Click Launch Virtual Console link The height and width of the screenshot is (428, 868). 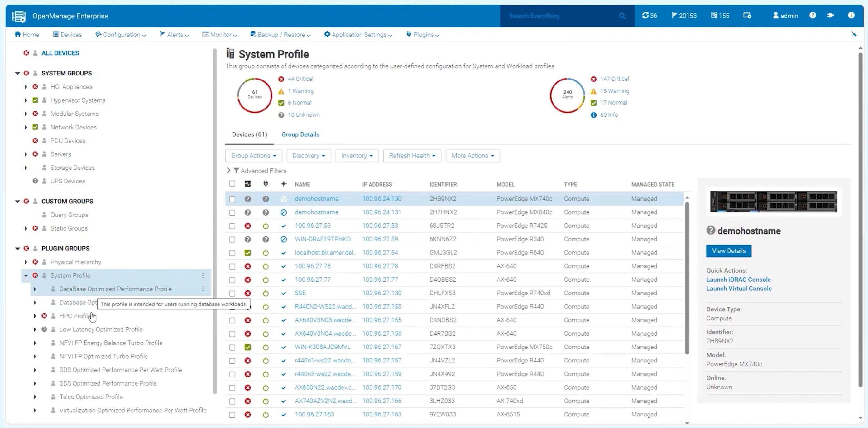(x=739, y=288)
